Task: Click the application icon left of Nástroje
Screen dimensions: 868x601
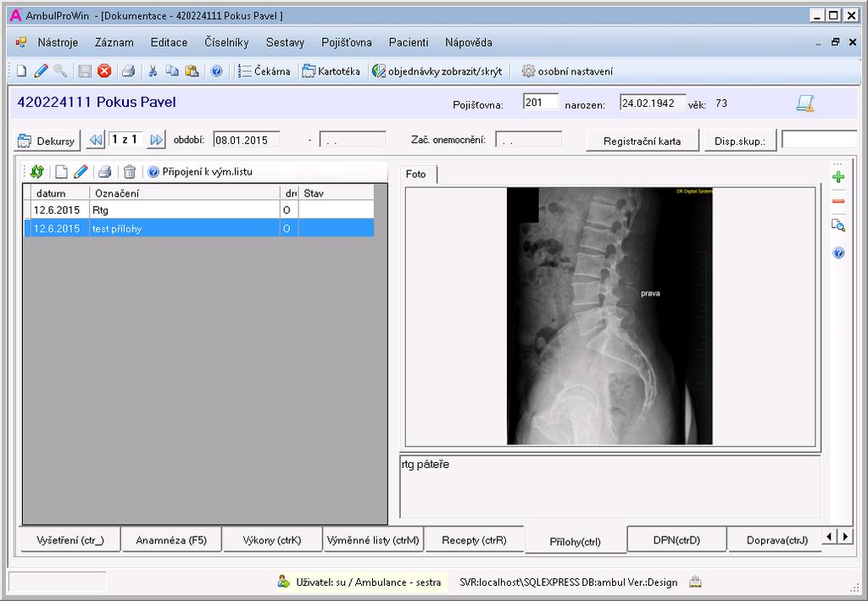Action: (21, 42)
